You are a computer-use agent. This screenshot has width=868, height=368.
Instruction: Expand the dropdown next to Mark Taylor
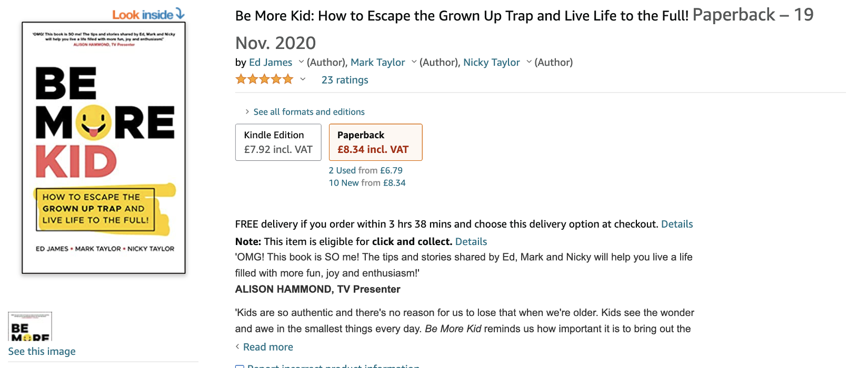tap(414, 62)
